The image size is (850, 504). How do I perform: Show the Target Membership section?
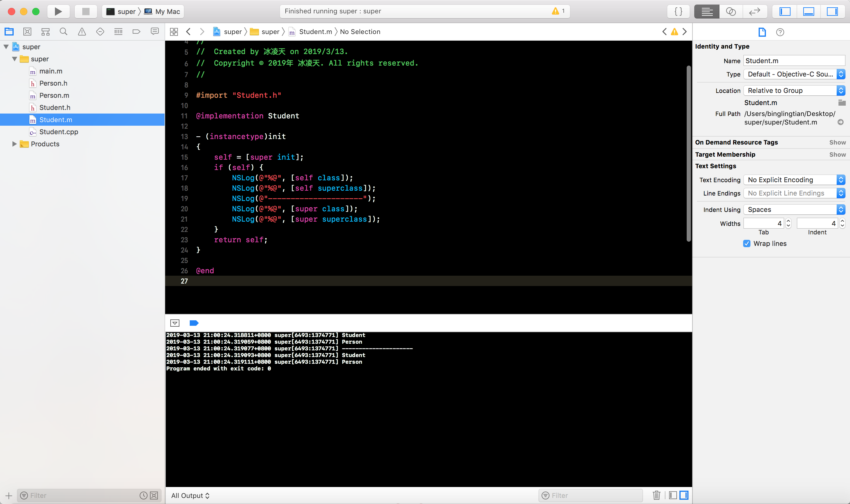[837, 155]
